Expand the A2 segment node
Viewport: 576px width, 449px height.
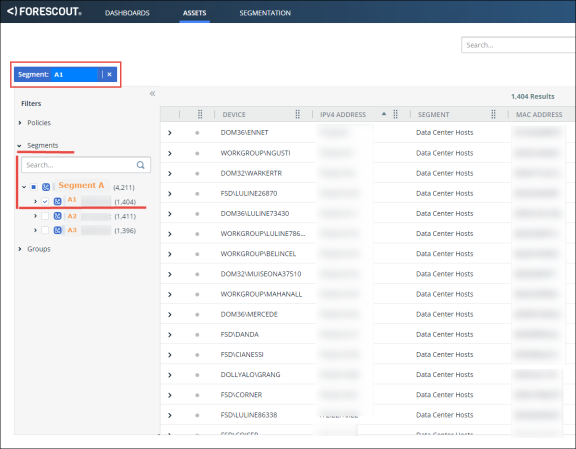[35, 216]
